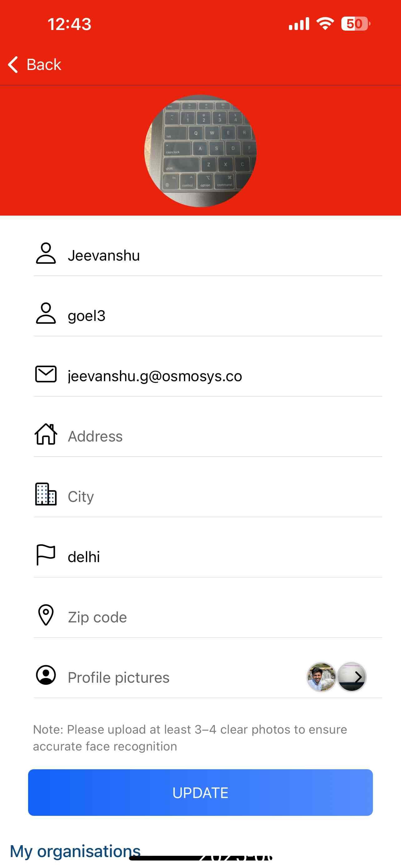This screenshot has height=868, width=401.
Task: Select the Zip code input field
Action: coord(222,617)
